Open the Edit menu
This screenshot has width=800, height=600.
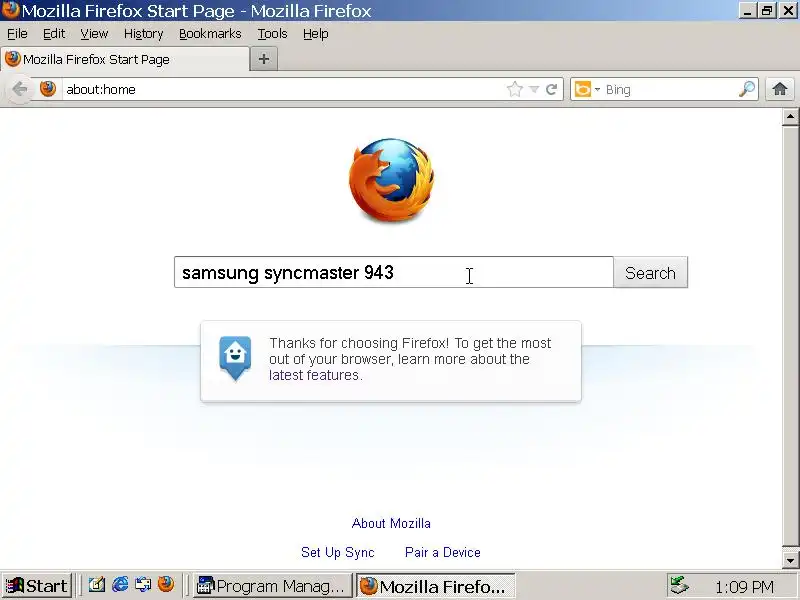click(54, 34)
